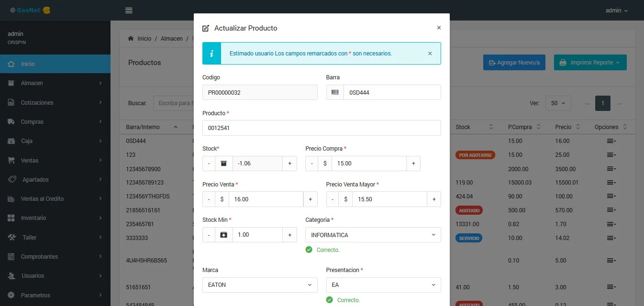Click the Imprimir Reporte button

point(590,63)
